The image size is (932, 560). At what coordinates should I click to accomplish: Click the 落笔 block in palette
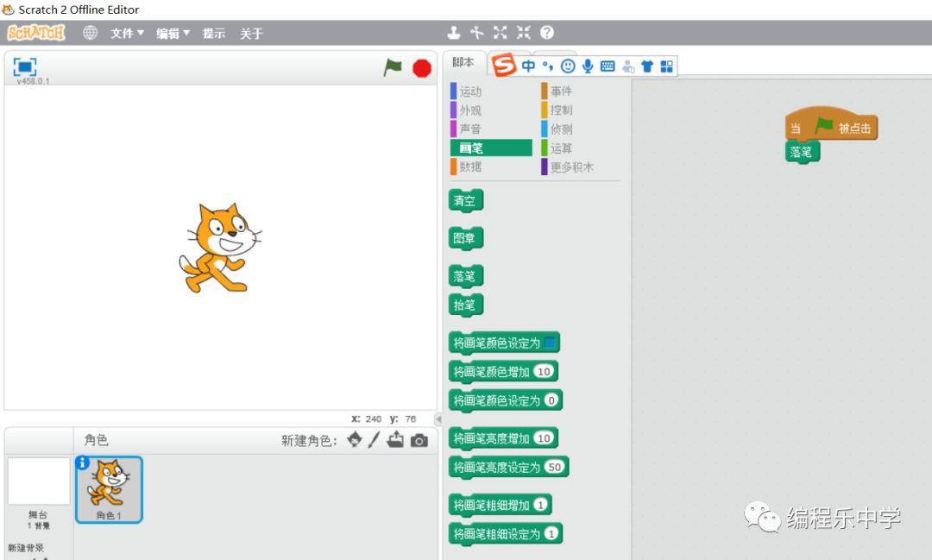point(465,276)
